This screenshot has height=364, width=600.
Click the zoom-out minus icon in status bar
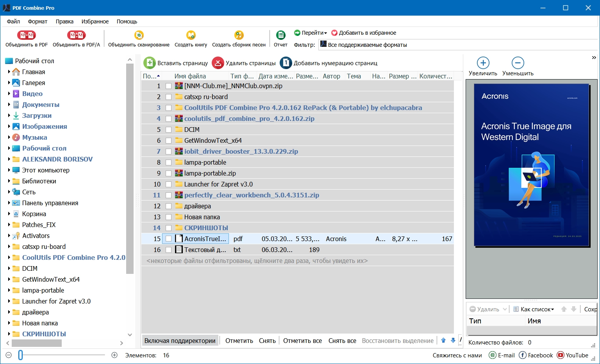[x=9, y=355]
